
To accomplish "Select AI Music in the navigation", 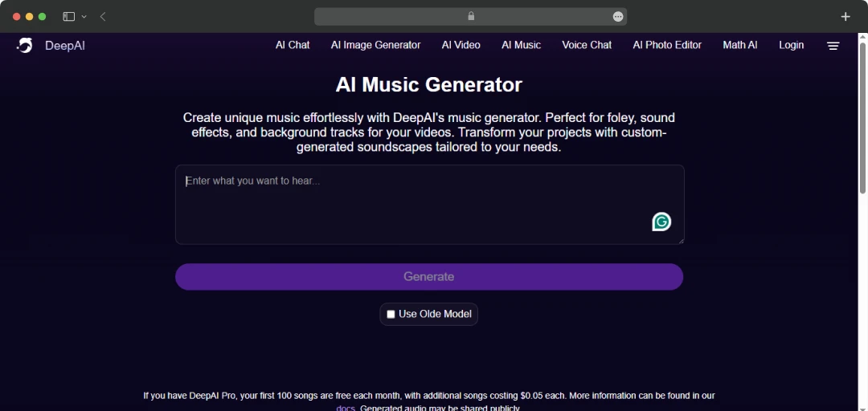I will pyautogui.click(x=522, y=46).
